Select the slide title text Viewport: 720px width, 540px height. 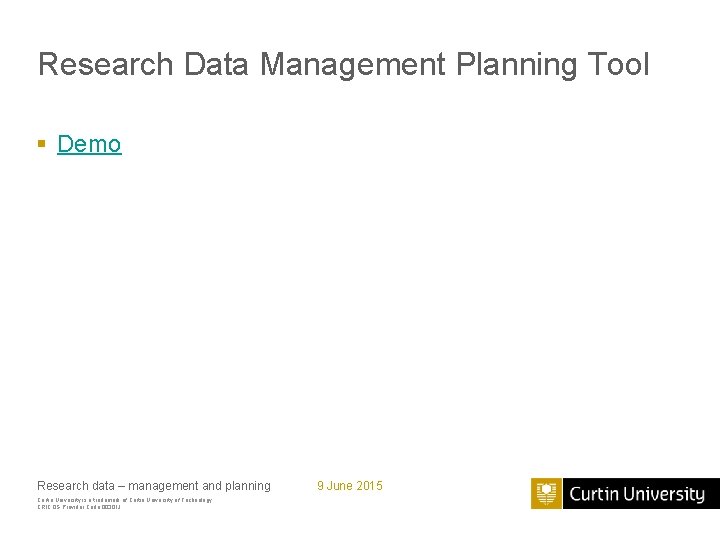point(343,65)
